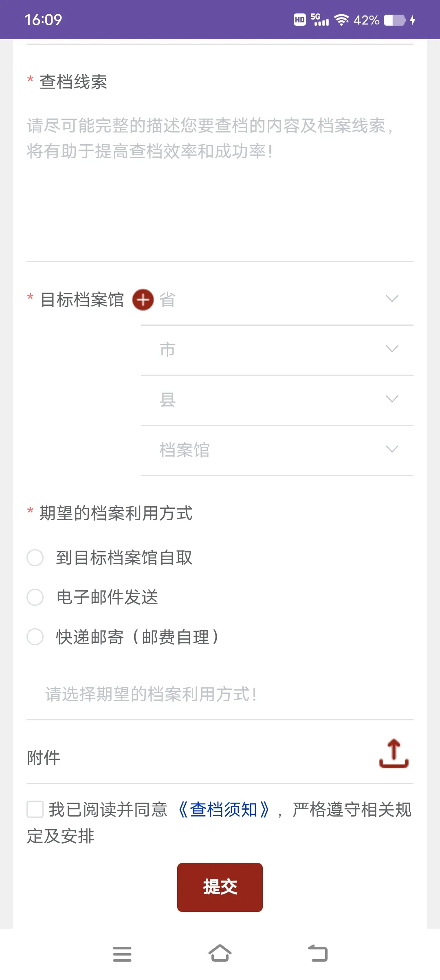Image resolution: width=440 pixels, height=980 pixels.
Task: Open the 《查档须知》 link
Action: pos(223,810)
